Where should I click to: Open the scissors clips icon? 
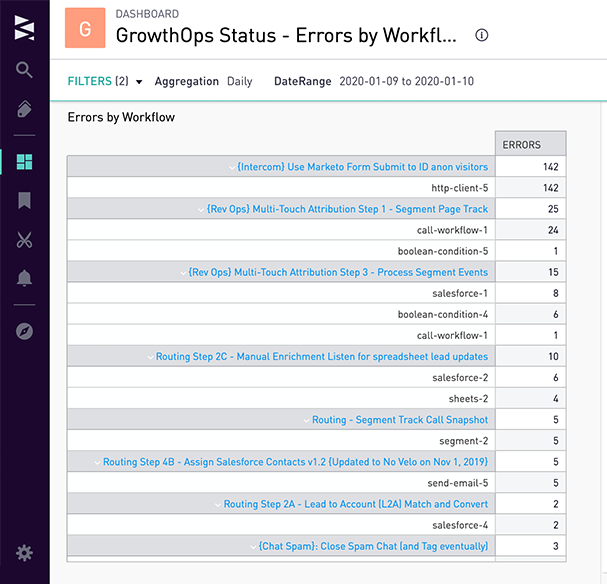[24, 240]
